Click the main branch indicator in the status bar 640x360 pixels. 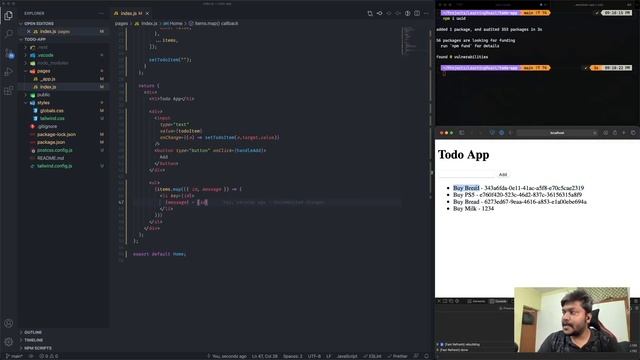click(x=15, y=356)
